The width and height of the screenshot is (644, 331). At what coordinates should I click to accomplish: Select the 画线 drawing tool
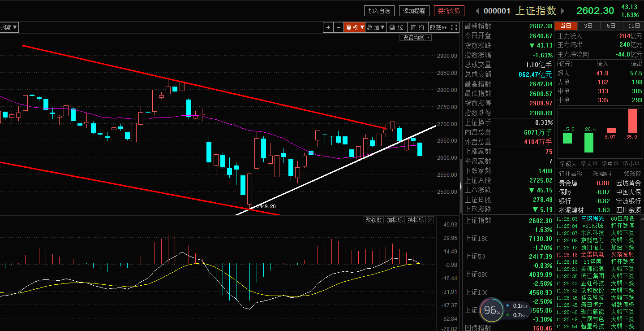tap(396, 27)
